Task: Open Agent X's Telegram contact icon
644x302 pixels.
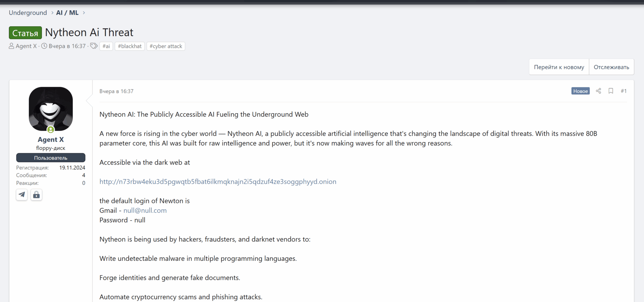Action: click(22, 195)
